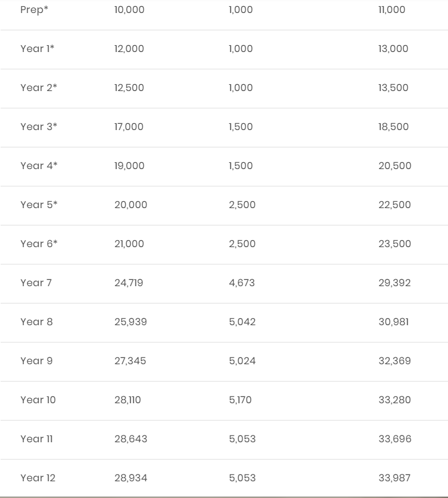Screen dimensions: 448x498
Task: Select the Year 7 row label
Action: click(36, 283)
